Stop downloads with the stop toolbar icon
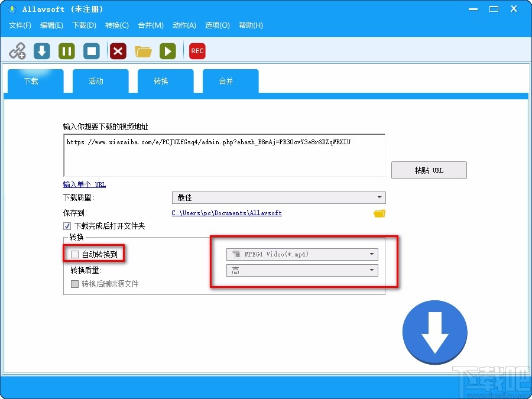Screen dimensions: 532x399 click(92, 51)
